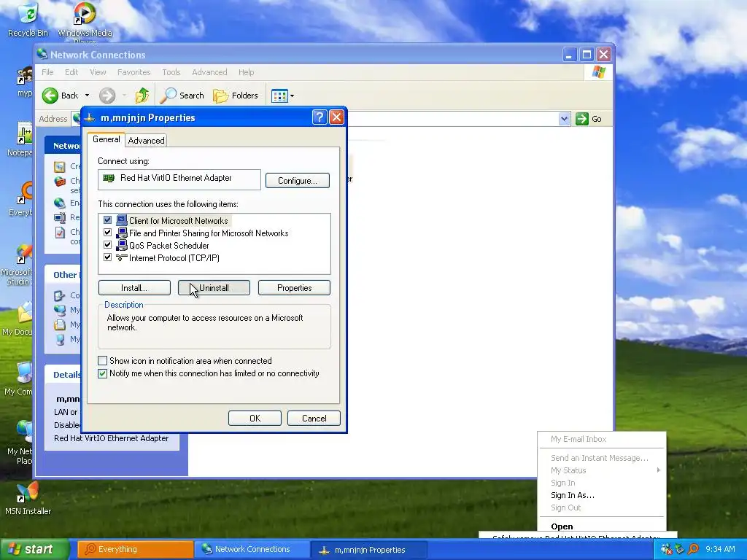
Task: Click the dialog Help question mark button
Action: coord(320,117)
